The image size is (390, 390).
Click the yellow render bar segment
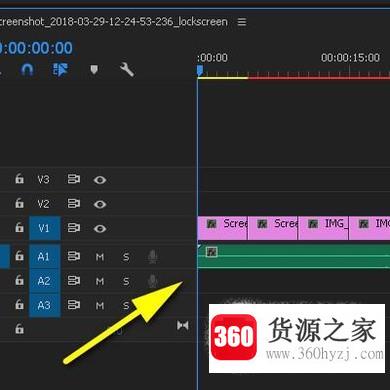(223, 78)
